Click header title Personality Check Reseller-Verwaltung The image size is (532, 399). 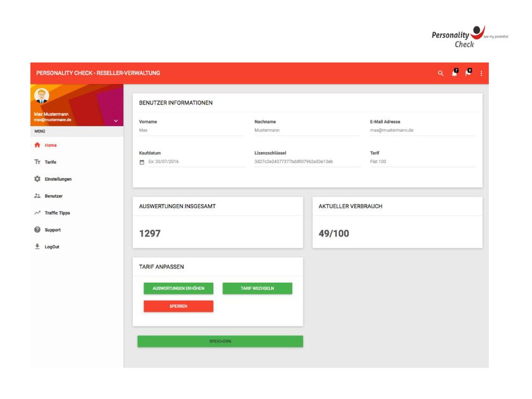98,73
